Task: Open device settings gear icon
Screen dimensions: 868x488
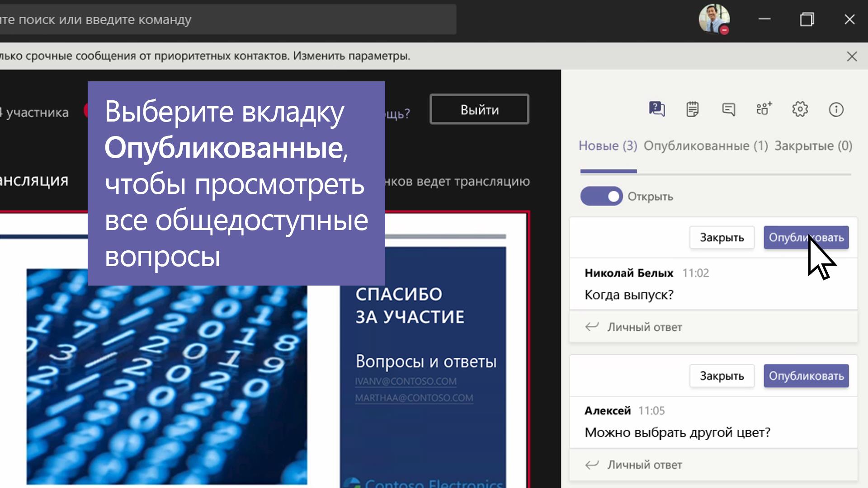Action: pos(800,109)
